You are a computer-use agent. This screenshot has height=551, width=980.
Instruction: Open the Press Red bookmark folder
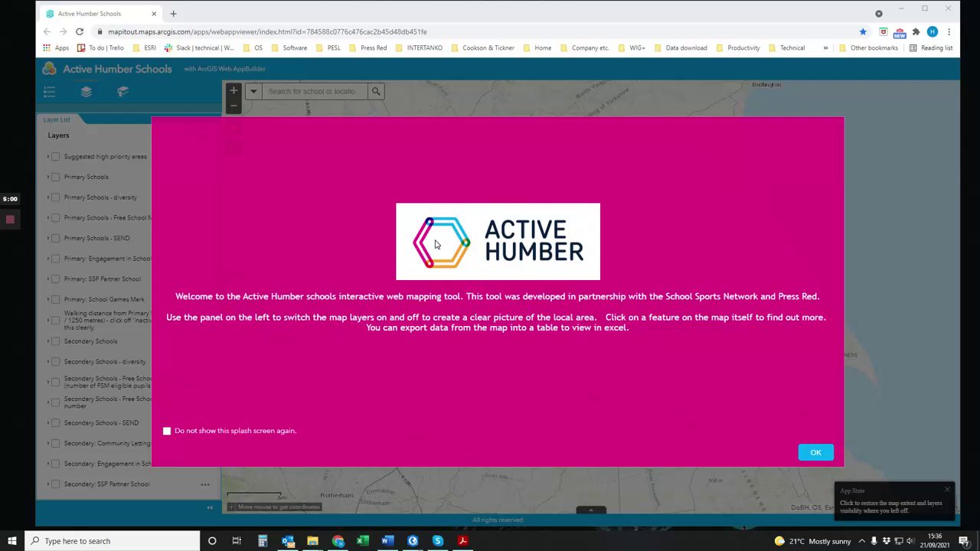367,47
